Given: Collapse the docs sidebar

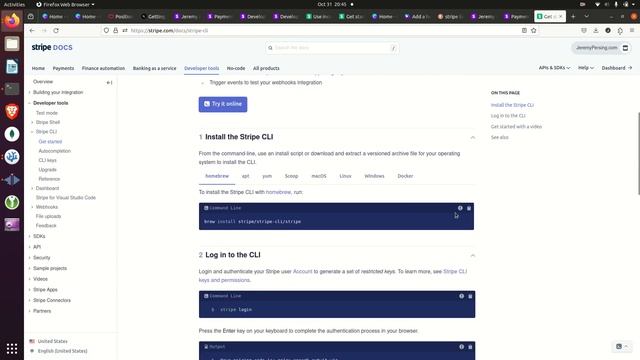Looking at the screenshot, I should click(109, 82).
